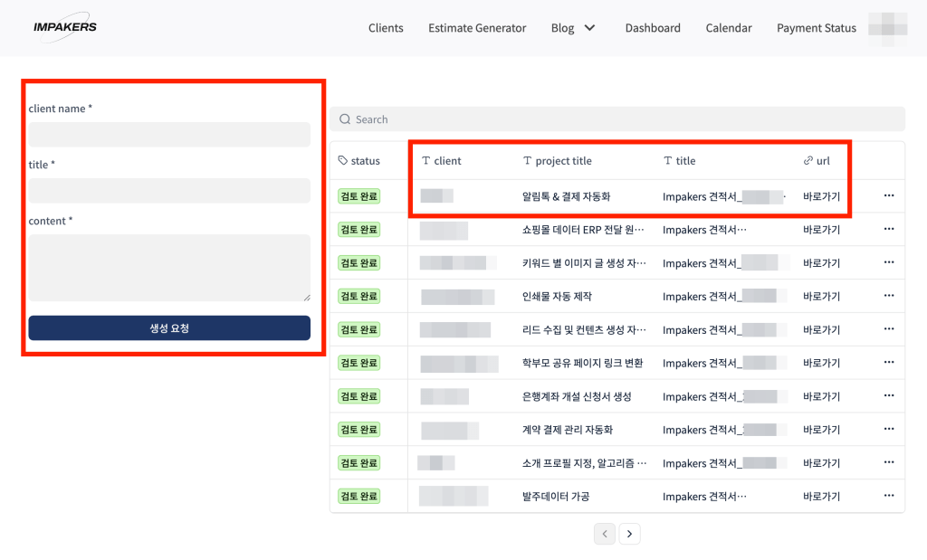Open the ellipsis menu for 발주데이터 가공
Viewport: 927px width, 560px height.
tap(887, 496)
